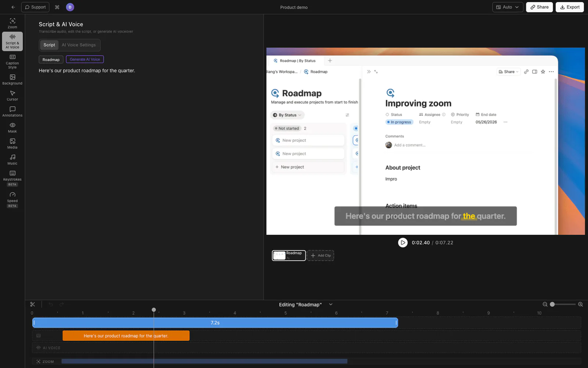
Task: Select the scissors split tool
Action: tap(33, 304)
